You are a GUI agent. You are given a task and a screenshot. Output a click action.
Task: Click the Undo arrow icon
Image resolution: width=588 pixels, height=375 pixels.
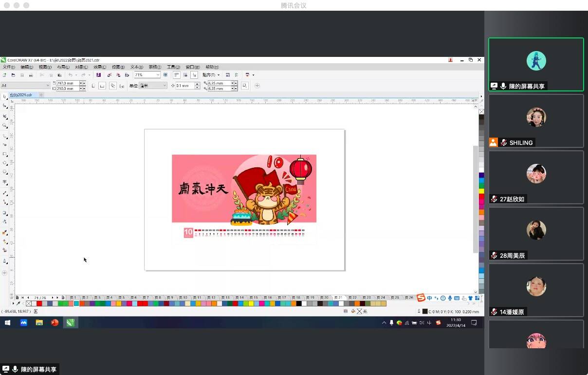tap(71, 75)
